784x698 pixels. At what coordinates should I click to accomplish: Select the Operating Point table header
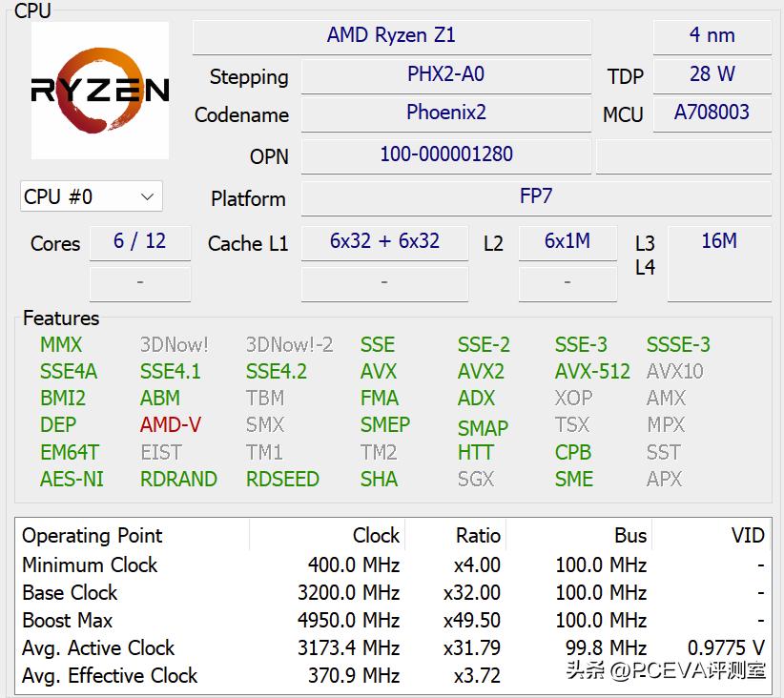pos(90,536)
